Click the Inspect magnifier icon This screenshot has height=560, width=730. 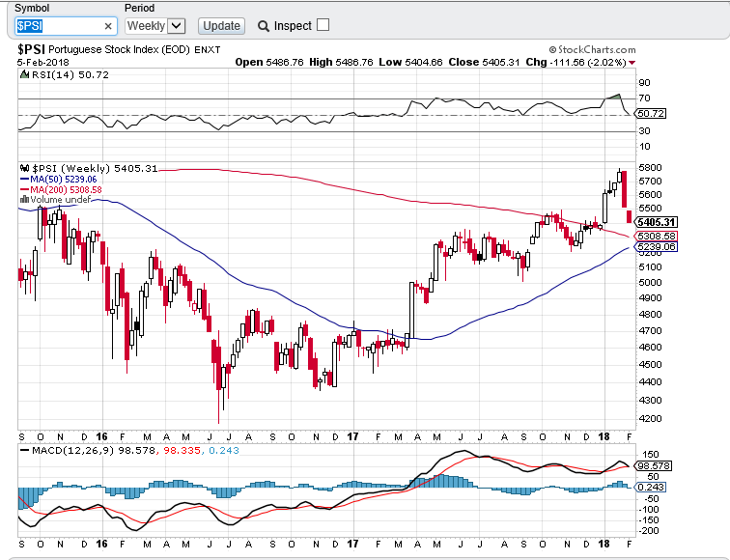pyautogui.click(x=264, y=26)
